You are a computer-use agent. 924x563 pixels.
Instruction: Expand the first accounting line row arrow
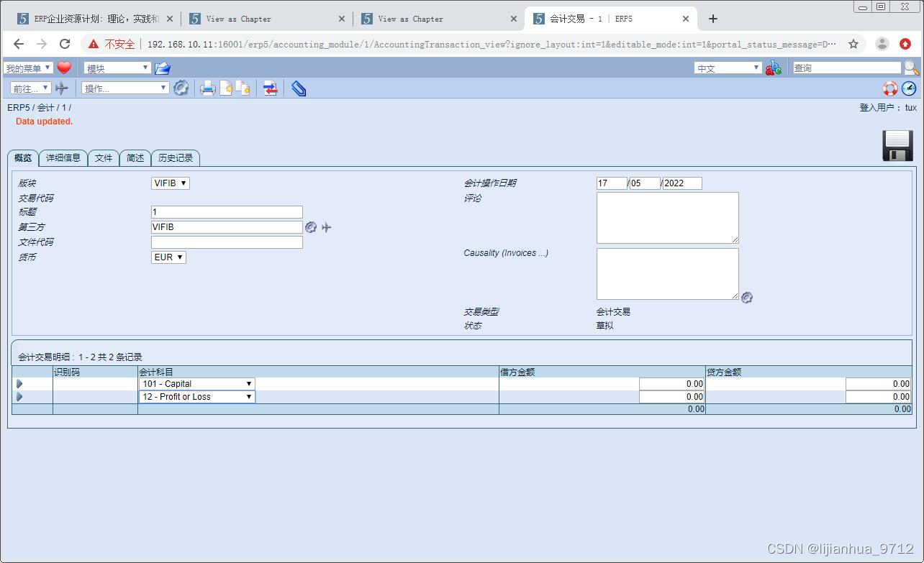(19, 383)
